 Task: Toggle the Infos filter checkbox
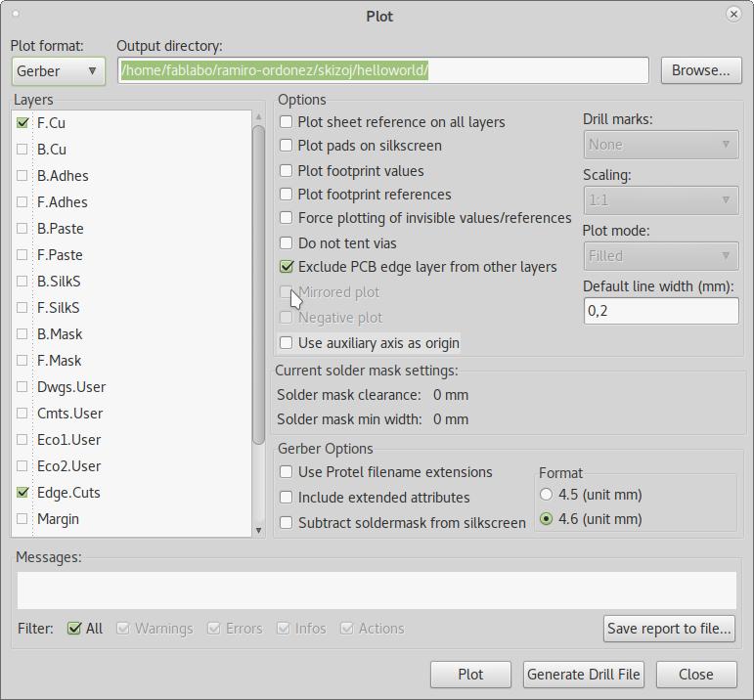pos(284,629)
